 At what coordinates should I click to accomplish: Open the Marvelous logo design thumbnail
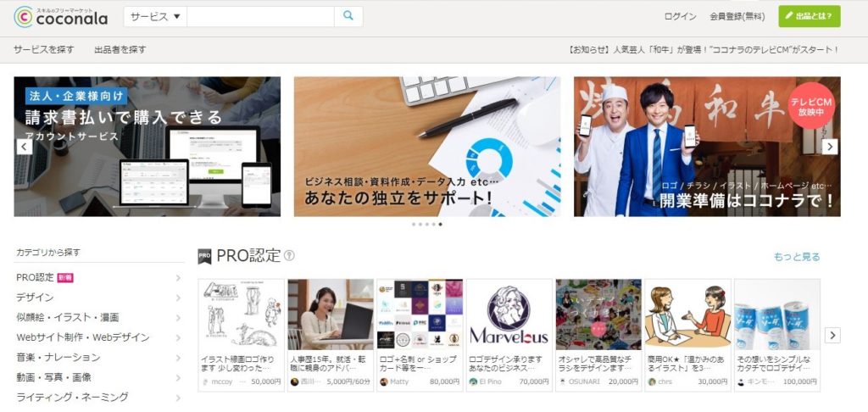click(509, 315)
